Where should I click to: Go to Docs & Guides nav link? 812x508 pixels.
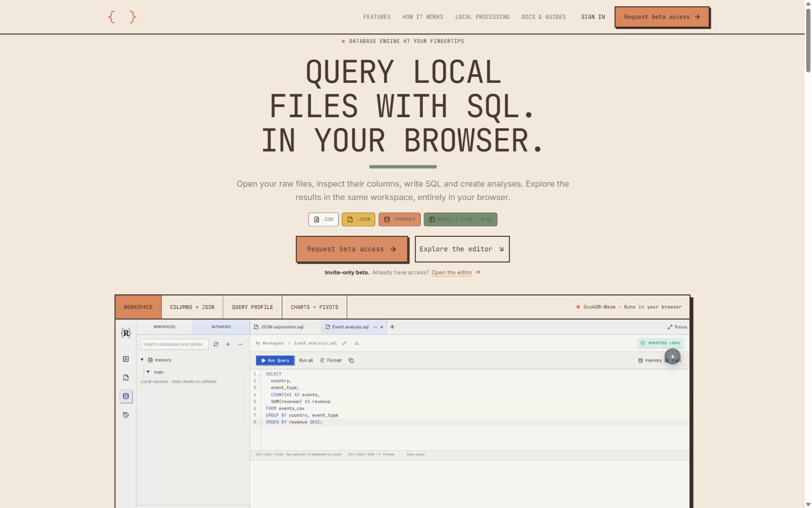click(543, 17)
